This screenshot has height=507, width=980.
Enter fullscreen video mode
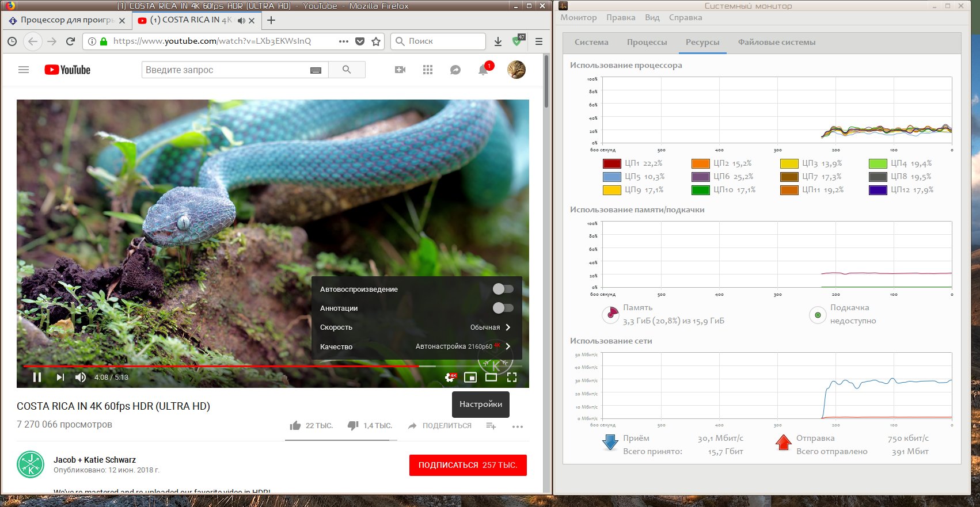click(512, 378)
